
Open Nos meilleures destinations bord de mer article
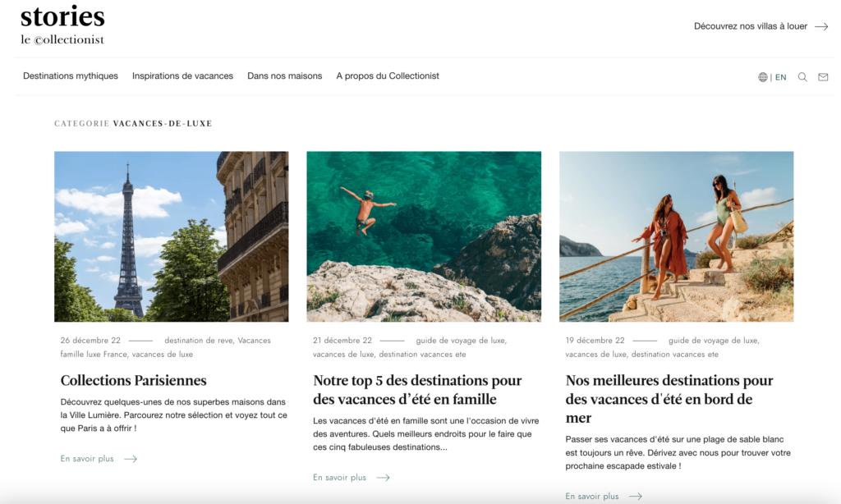[669, 399]
